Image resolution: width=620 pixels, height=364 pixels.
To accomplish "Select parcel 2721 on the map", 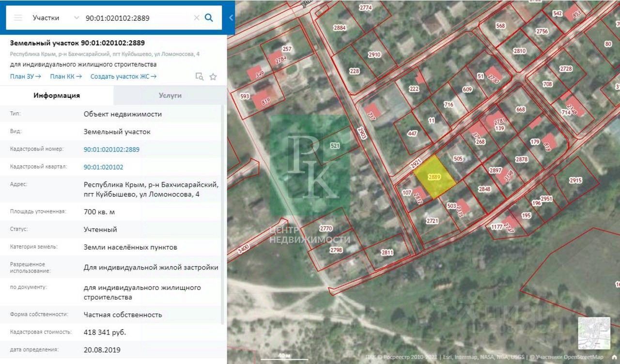I will 433,221.
